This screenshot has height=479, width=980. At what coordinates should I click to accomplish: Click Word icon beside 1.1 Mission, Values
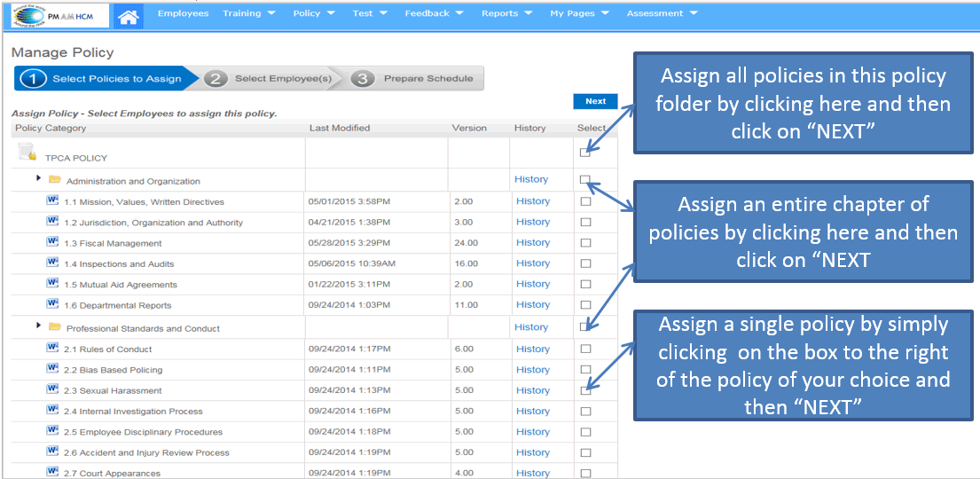click(x=52, y=200)
